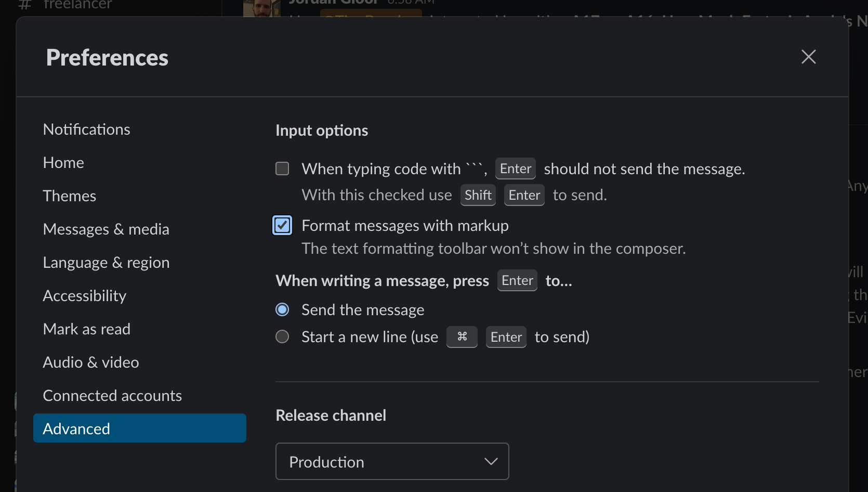The height and width of the screenshot is (492, 868).
Task: Click the Shift key label
Action: click(478, 195)
